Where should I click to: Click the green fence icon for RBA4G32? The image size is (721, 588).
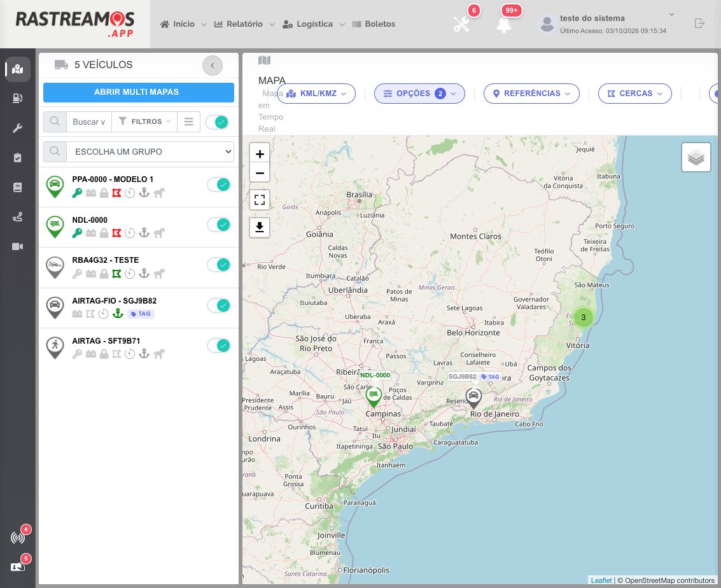coord(117,274)
